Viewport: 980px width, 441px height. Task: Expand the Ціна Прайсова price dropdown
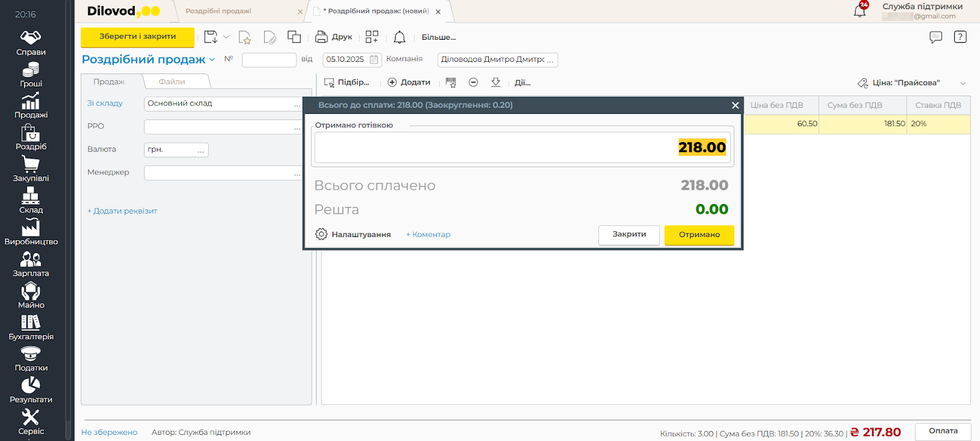pos(963,83)
